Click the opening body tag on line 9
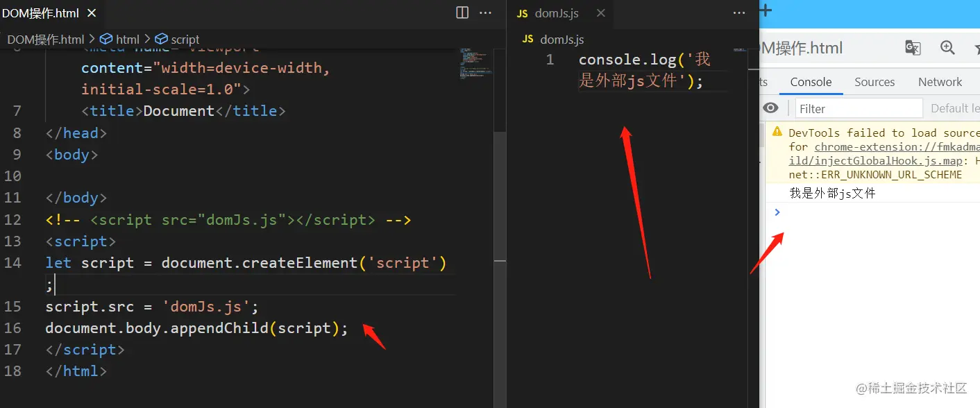 tap(72, 154)
